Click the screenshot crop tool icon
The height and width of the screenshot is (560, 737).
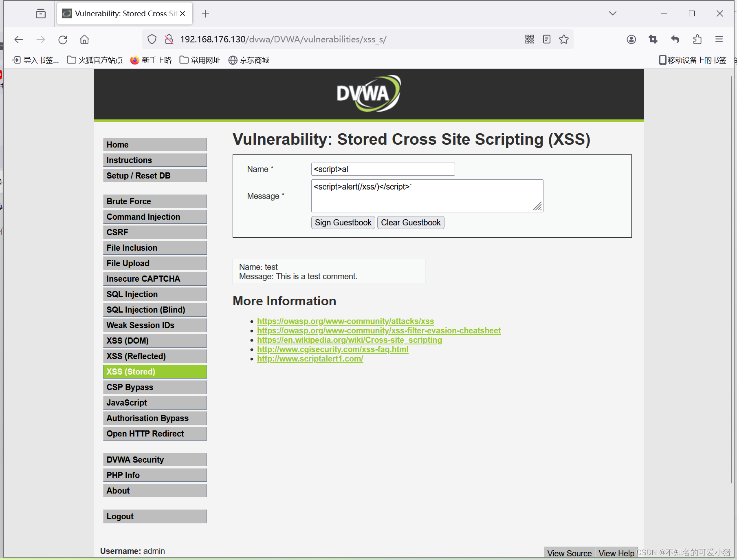point(653,39)
